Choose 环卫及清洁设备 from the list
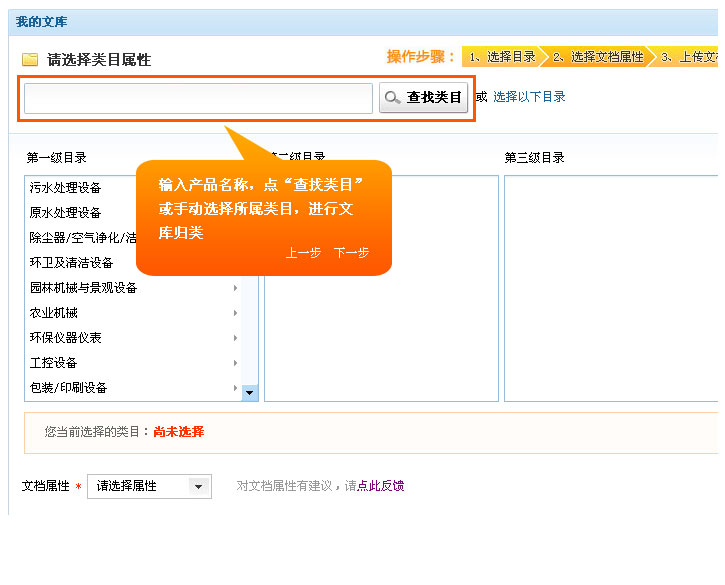The width and height of the screenshot is (725, 585). tap(72, 263)
